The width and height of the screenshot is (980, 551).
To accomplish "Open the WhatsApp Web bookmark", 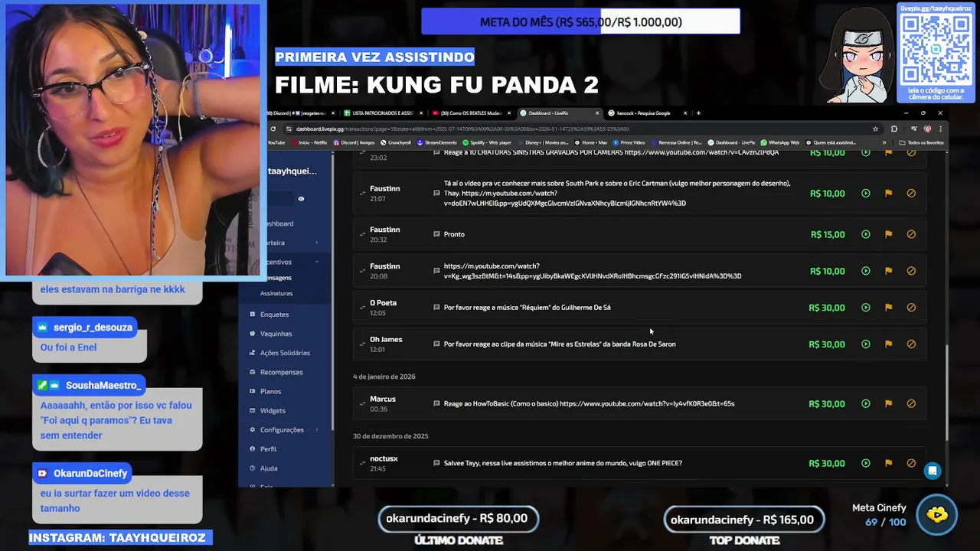I will pyautogui.click(x=779, y=142).
